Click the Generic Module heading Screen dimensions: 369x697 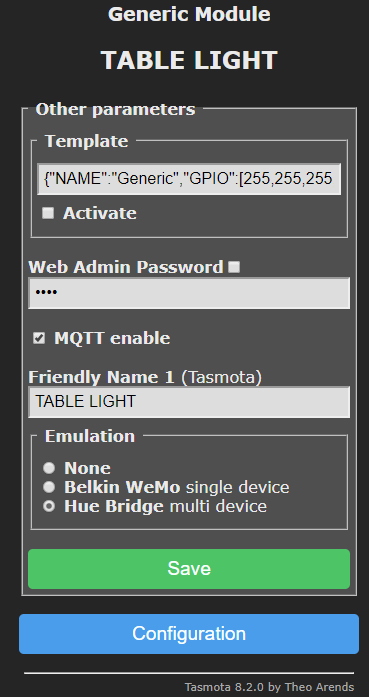click(189, 14)
